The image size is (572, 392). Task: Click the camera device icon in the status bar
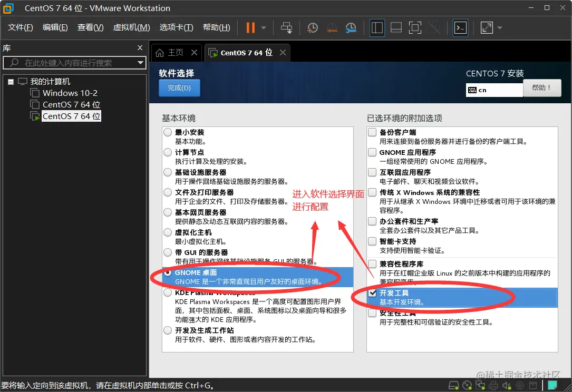pos(520,386)
